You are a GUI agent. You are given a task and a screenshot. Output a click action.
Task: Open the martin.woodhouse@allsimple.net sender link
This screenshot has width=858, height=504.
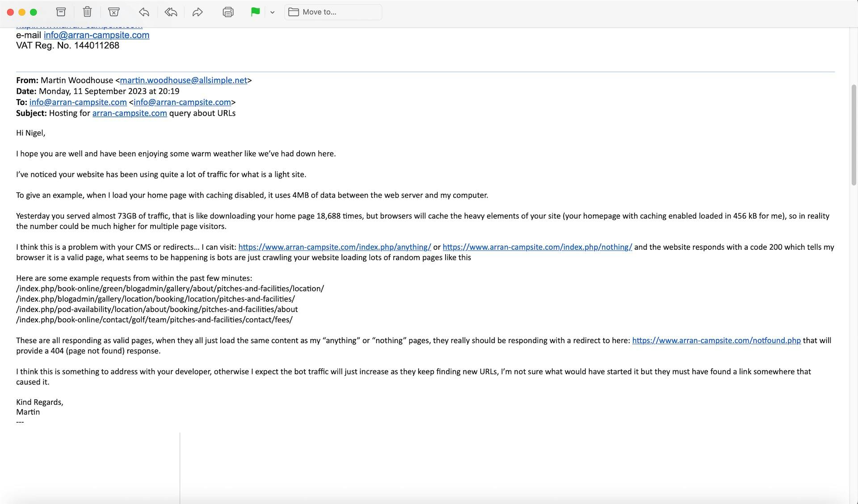[x=183, y=80]
